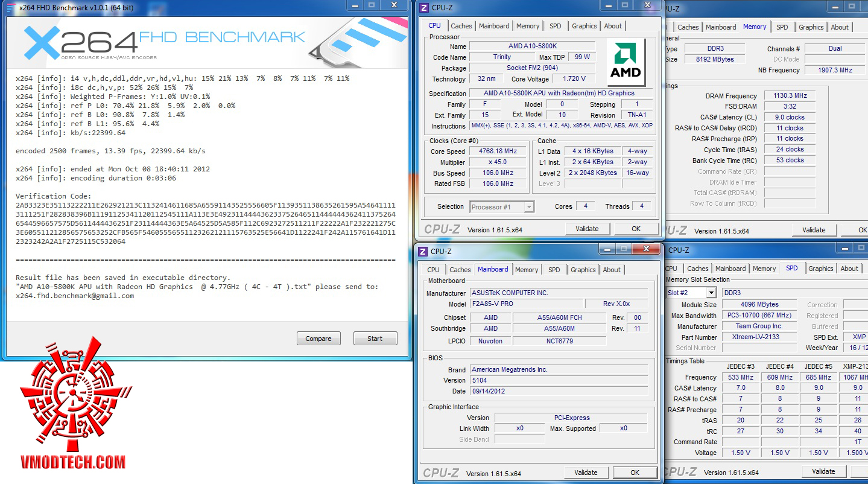
Task: Open Caches tab in the CPU-Z SPD window
Action: pos(697,269)
